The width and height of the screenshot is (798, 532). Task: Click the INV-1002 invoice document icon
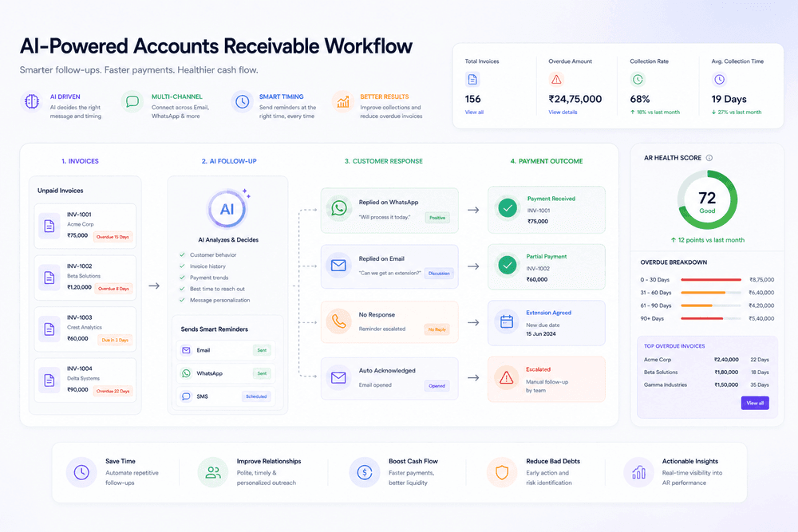pyautogui.click(x=49, y=278)
